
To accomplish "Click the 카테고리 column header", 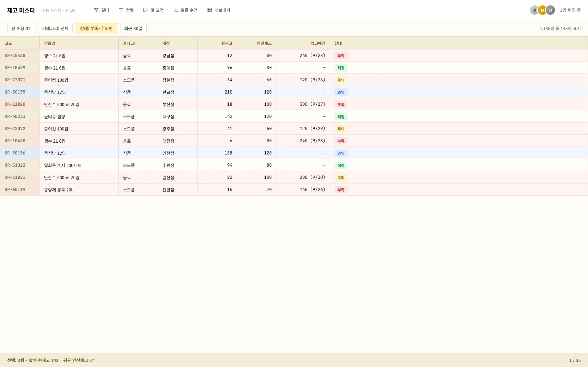I will (138, 43).
